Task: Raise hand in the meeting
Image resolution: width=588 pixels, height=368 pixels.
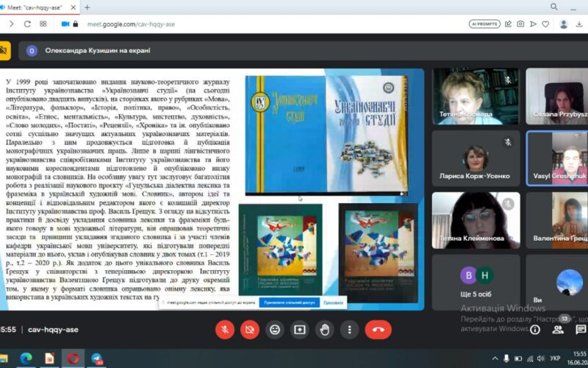Action: [x=324, y=330]
